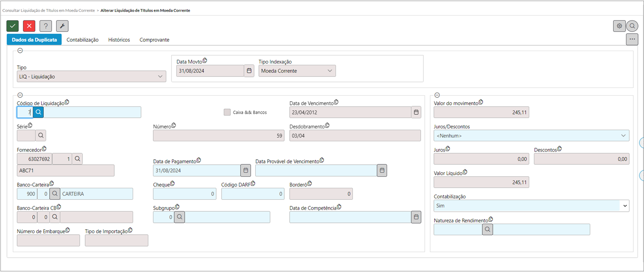Image resolution: width=644 pixels, height=272 pixels.
Task: Click the Tipo de Importação field
Action: click(x=117, y=240)
